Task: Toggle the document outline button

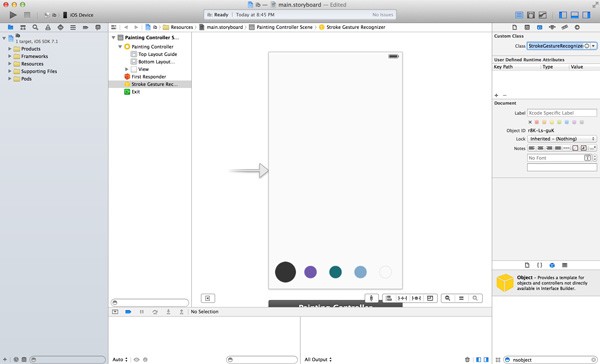Action: 208,298
